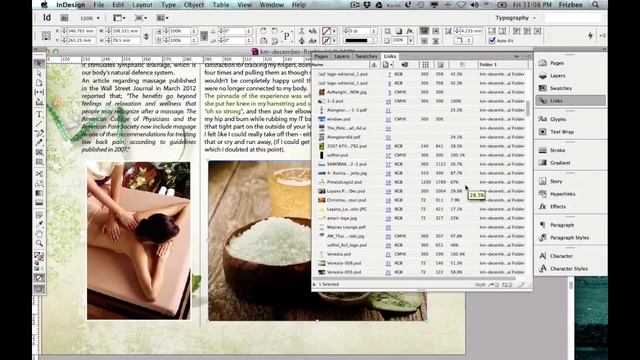Viewport: 640px width, 360px height.
Task: Collapse the Links panel with double arrows
Action: pos(517,56)
